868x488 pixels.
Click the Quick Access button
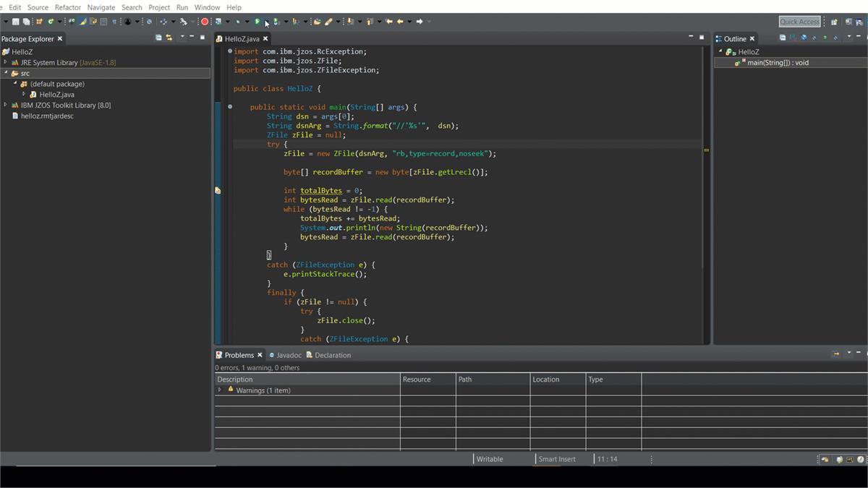(799, 21)
